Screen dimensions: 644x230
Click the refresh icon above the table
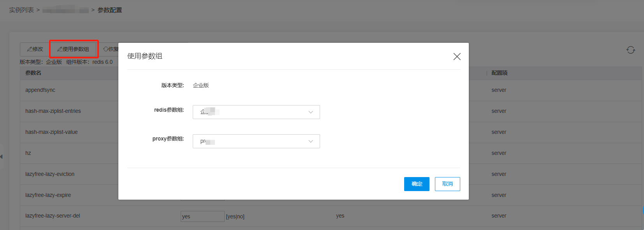click(630, 50)
